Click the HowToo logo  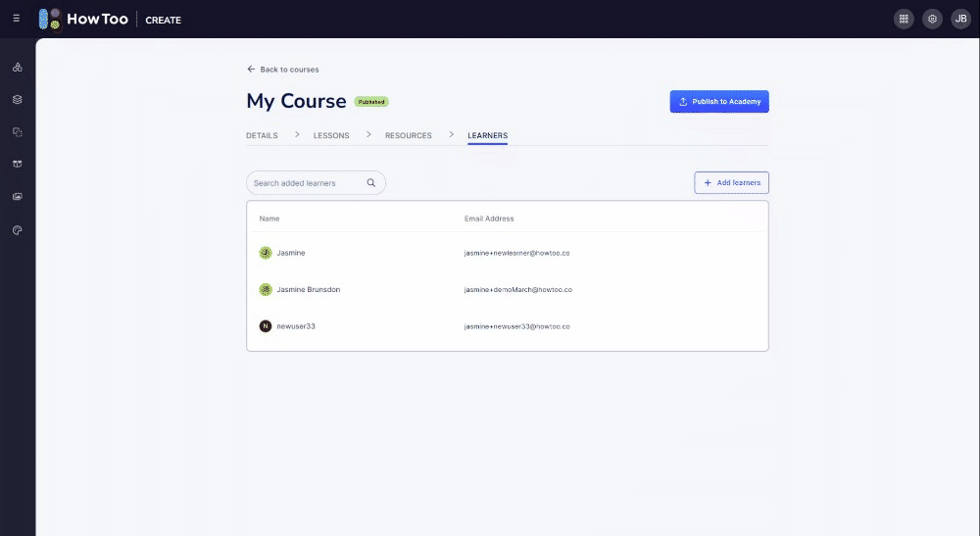(x=83, y=19)
